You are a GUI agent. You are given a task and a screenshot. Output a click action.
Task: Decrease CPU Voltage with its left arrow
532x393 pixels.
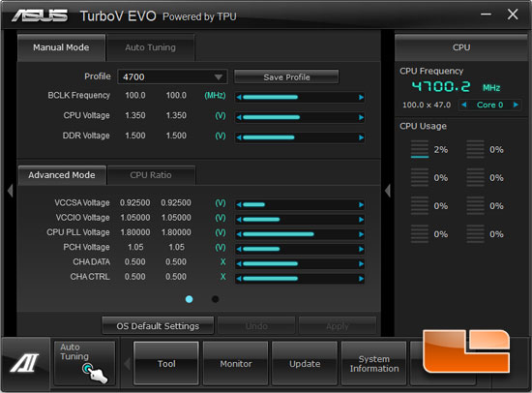[x=239, y=117]
